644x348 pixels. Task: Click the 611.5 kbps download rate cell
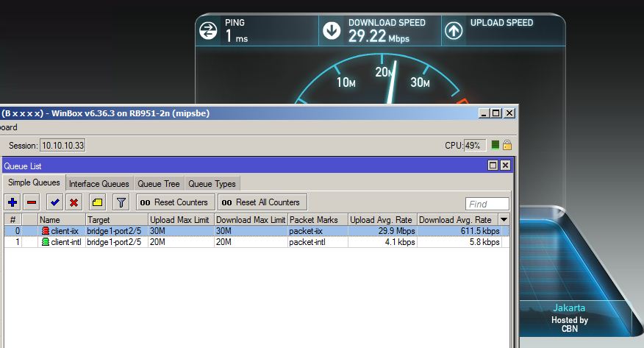[459, 231]
